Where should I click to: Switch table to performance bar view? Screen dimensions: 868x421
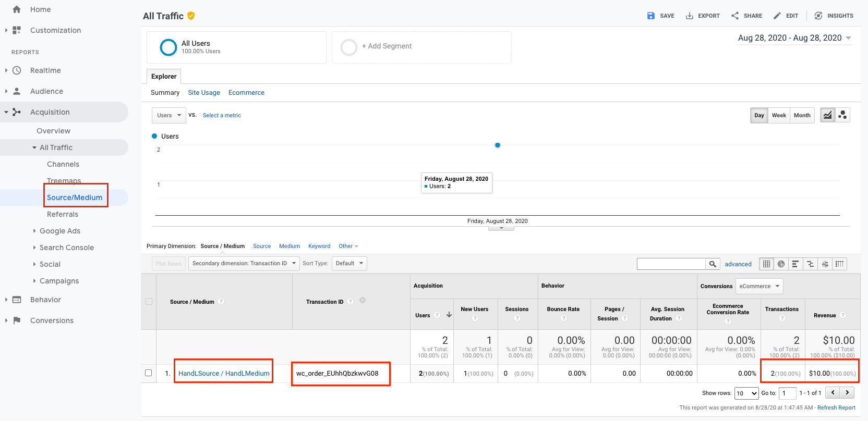point(795,264)
